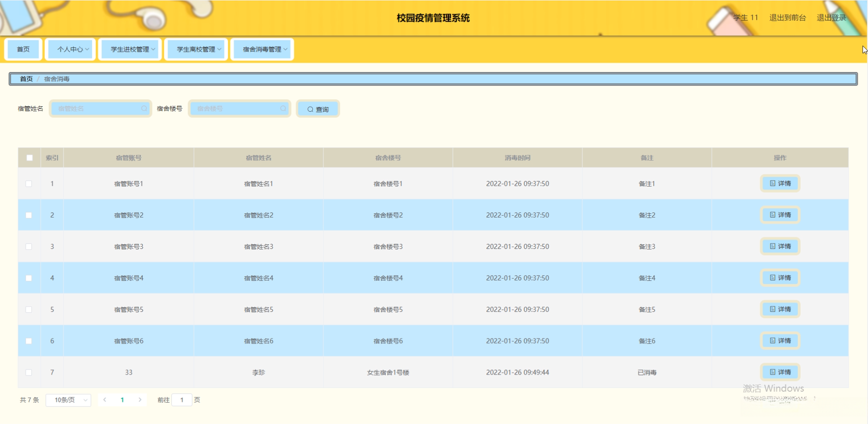868x424 pixels.
Task: Click the 前往 page number input
Action: pos(182,400)
